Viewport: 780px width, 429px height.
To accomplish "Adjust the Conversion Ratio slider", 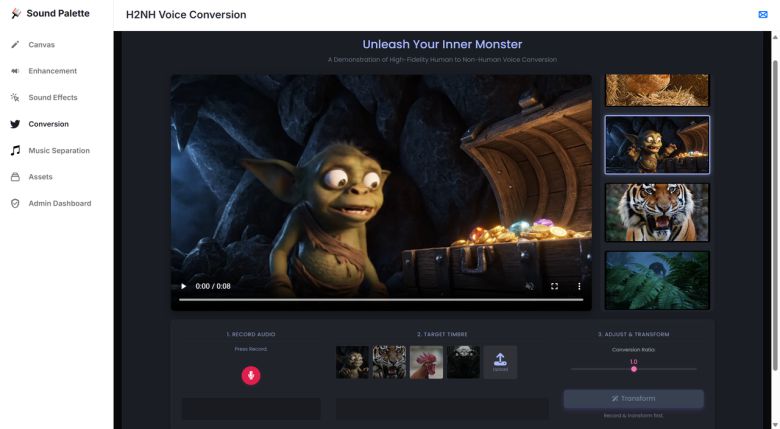I will pos(633,369).
